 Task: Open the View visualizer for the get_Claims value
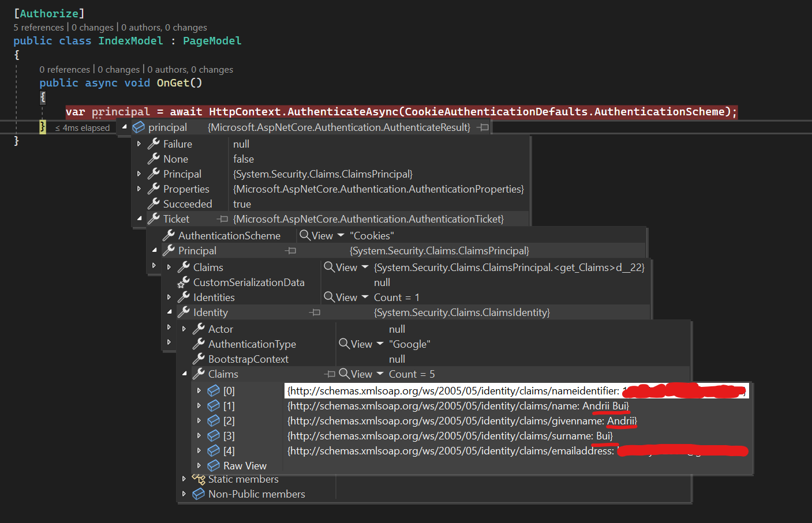click(x=340, y=267)
